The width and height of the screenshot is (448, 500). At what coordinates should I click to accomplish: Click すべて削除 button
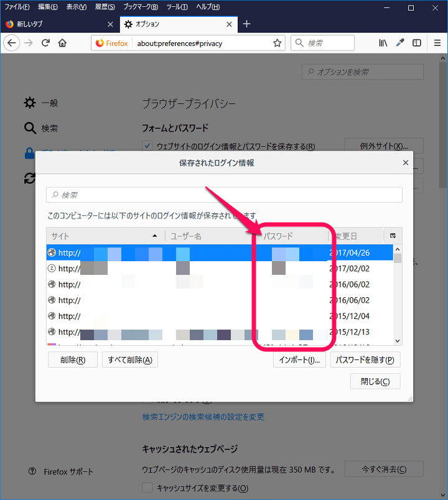(130, 359)
